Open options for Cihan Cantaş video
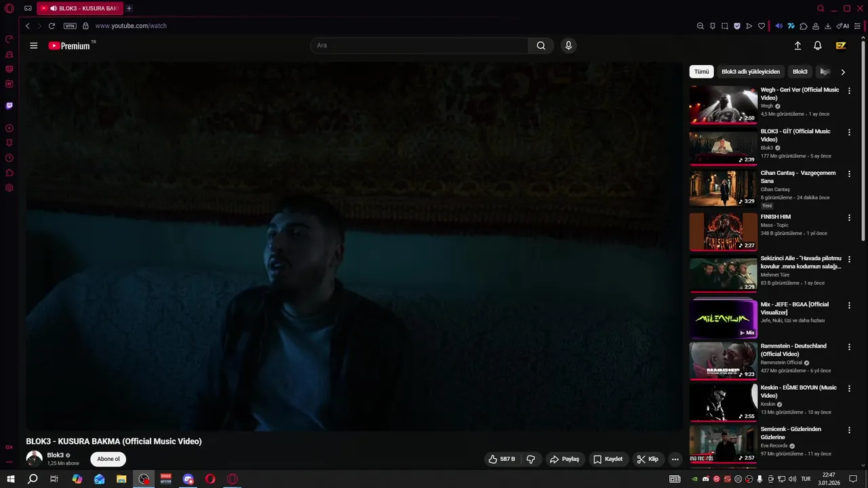Viewport: 868px width, 488px height. coord(849,174)
